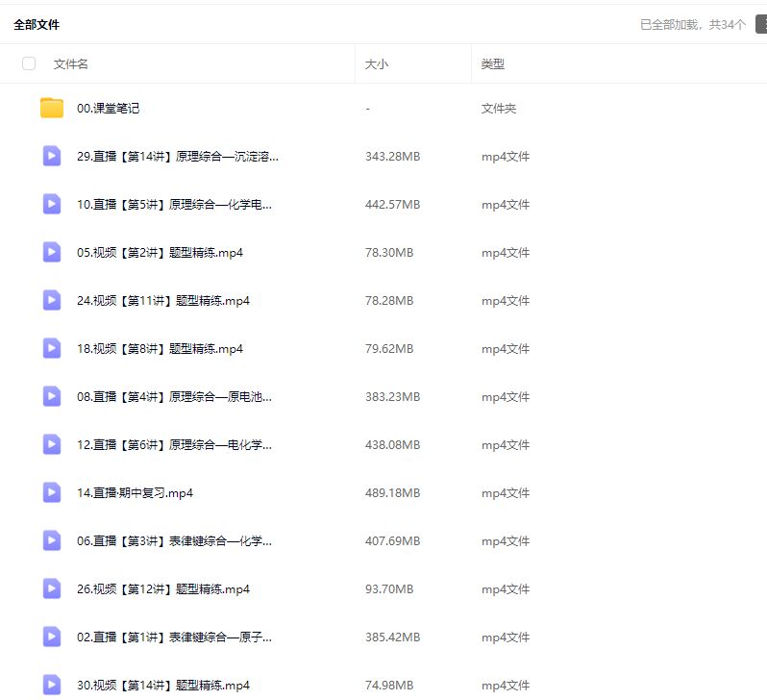The width and height of the screenshot is (767, 700).
Task: Sort files by the 类型 column header
Action: (x=493, y=63)
